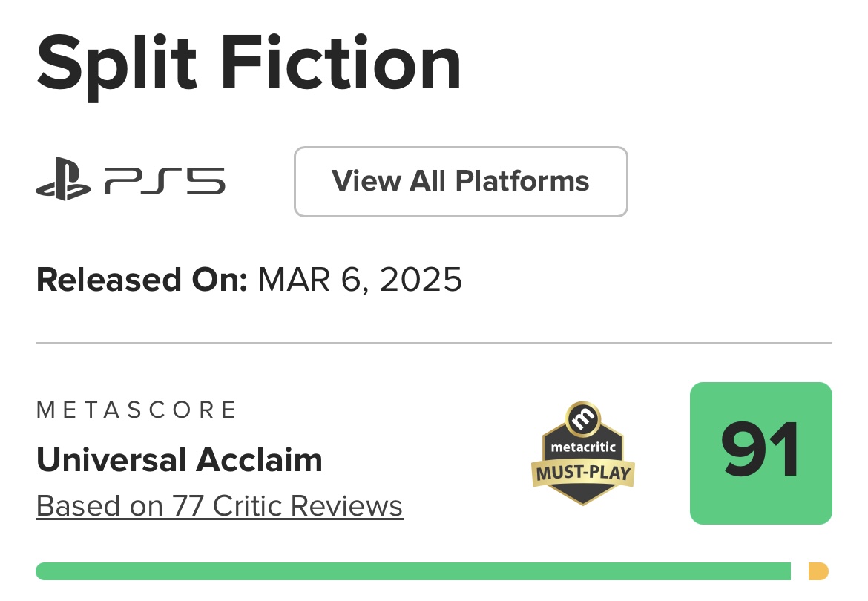Click the white gap between score bar segments
The image size is (868, 601).
pos(799,571)
